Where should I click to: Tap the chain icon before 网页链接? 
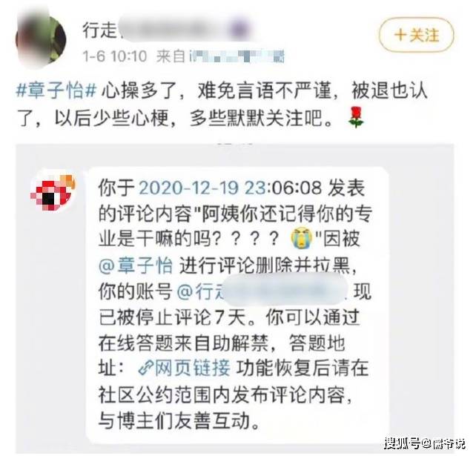(x=146, y=369)
